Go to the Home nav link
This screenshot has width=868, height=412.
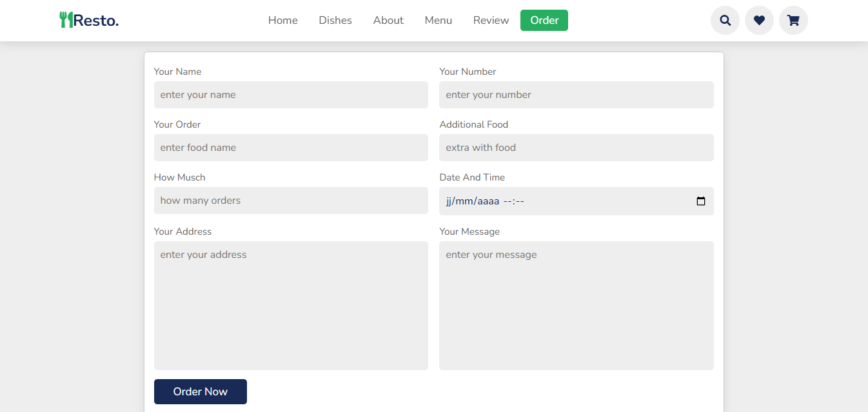coord(283,20)
